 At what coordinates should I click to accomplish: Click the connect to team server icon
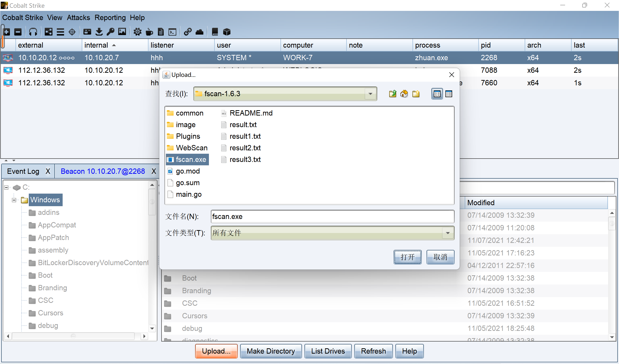pyautogui.click(x=7, y=32)
